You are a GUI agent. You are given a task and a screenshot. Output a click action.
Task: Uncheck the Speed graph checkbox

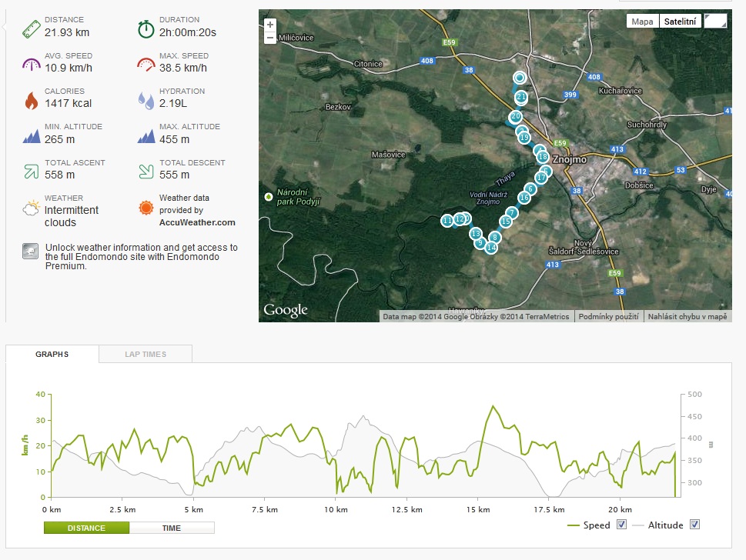[621, 525]
